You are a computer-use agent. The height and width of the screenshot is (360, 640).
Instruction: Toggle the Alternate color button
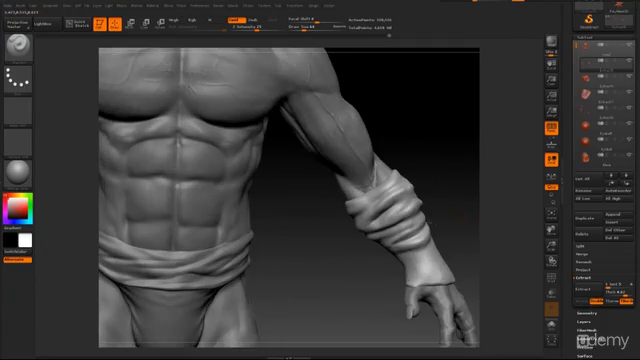[18, 260]
